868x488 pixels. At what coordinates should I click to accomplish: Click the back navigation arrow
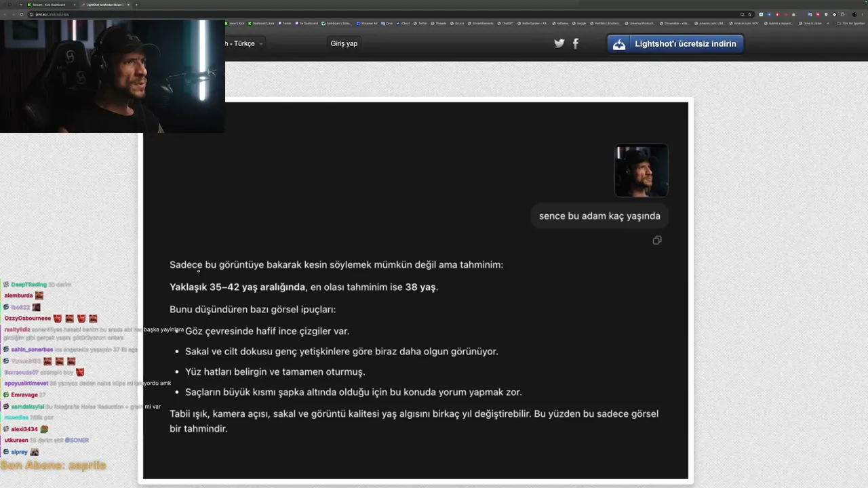pyautogui.click(x=5, y=14)
